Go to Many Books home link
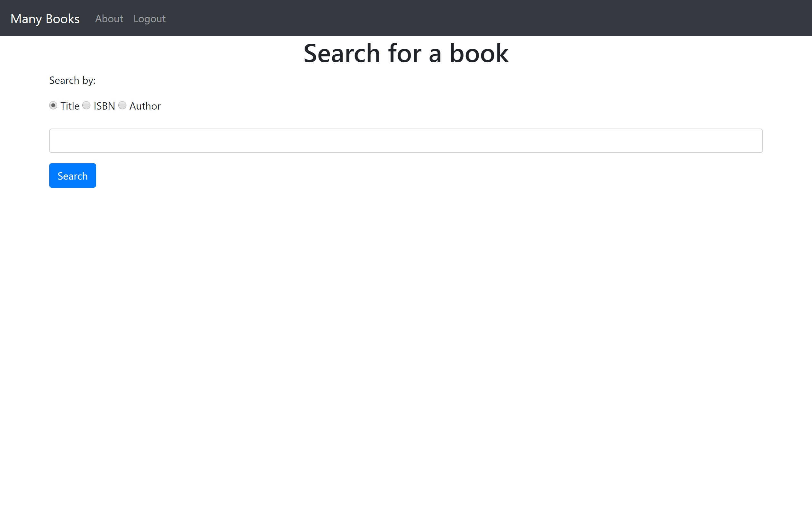The height and width of the screenshot is (527, 812). [45, 18]
